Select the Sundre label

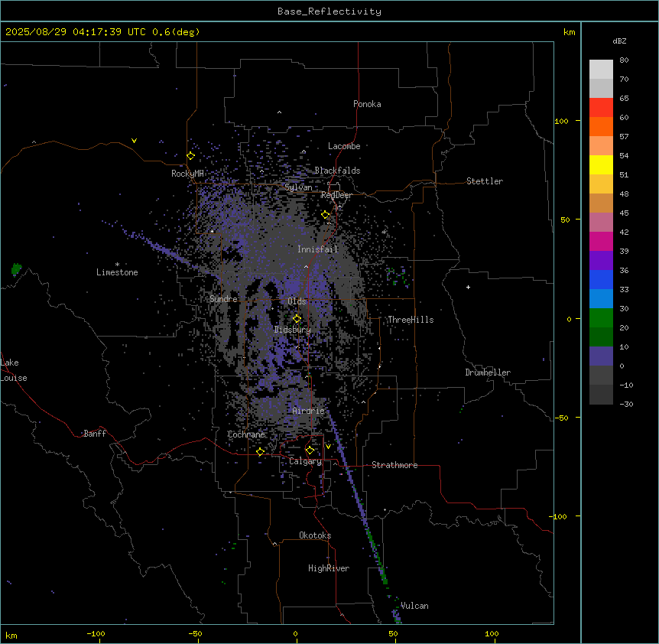coord(223,299)
